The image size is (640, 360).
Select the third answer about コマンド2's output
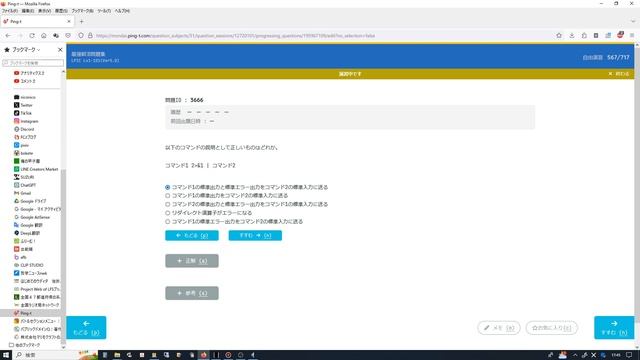pos(168,204)
